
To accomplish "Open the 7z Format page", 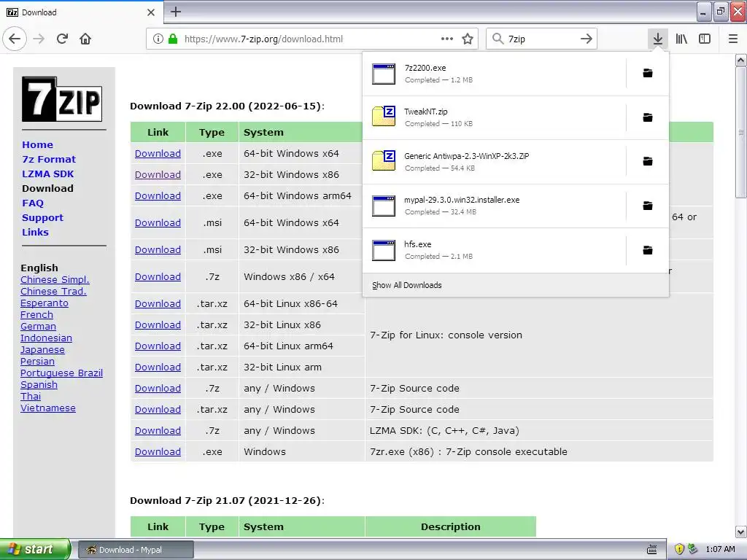I will coord(49,159).
